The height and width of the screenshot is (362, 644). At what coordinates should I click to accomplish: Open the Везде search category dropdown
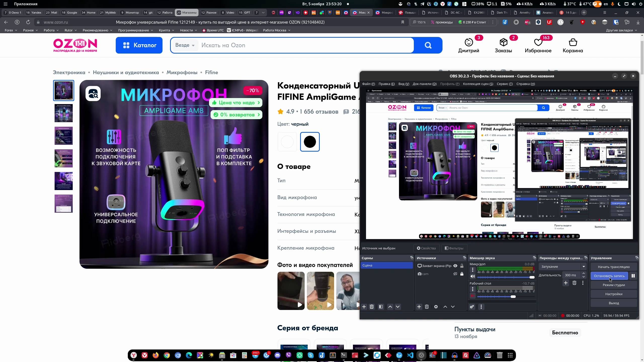(x=185, y=45)
